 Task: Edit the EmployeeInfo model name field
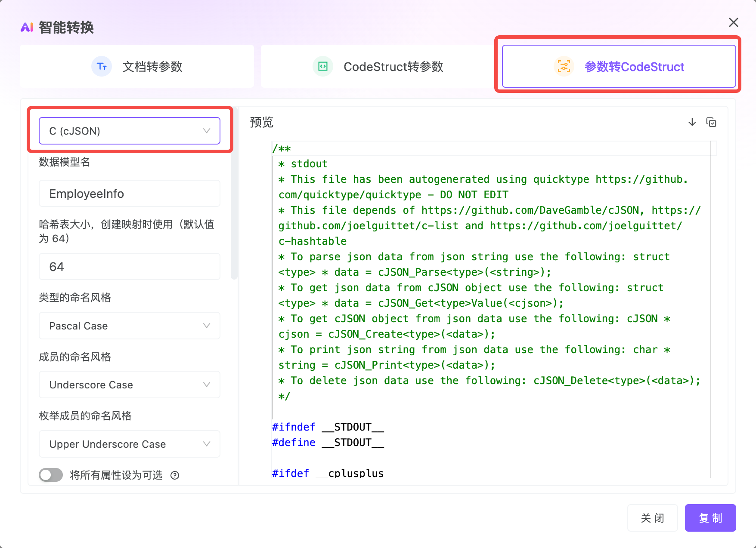coord(130,194)
